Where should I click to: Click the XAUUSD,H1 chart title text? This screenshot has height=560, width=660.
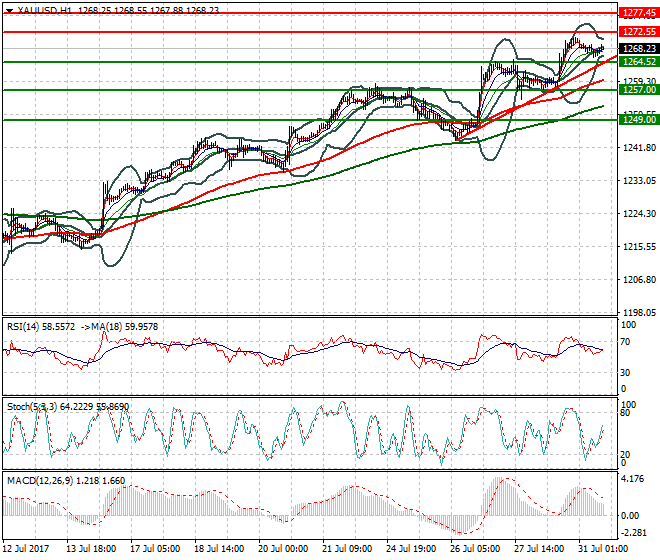point(45,10)
